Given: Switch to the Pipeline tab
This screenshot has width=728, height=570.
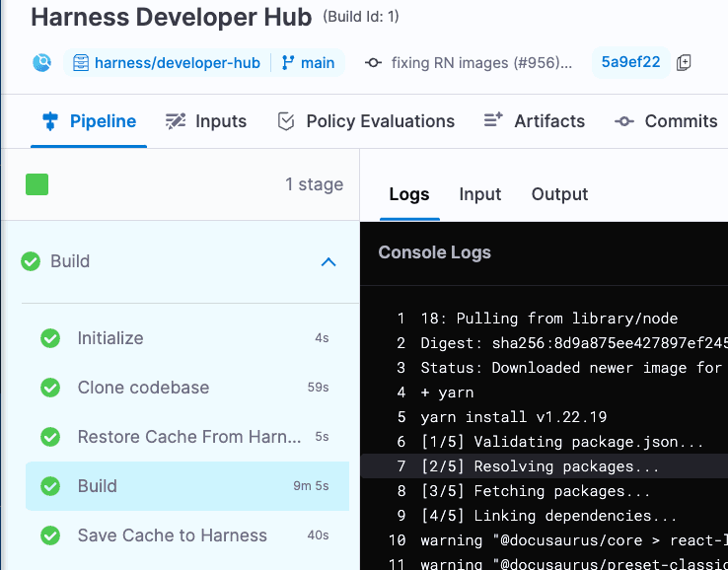Looking at the screenshot, I should pos(89,121).
